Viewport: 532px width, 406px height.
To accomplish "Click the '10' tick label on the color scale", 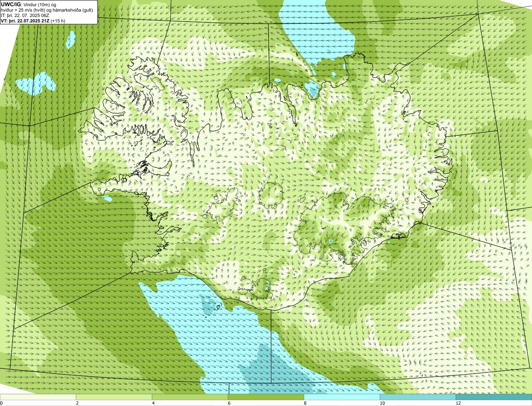I will (x=382, y=403).
